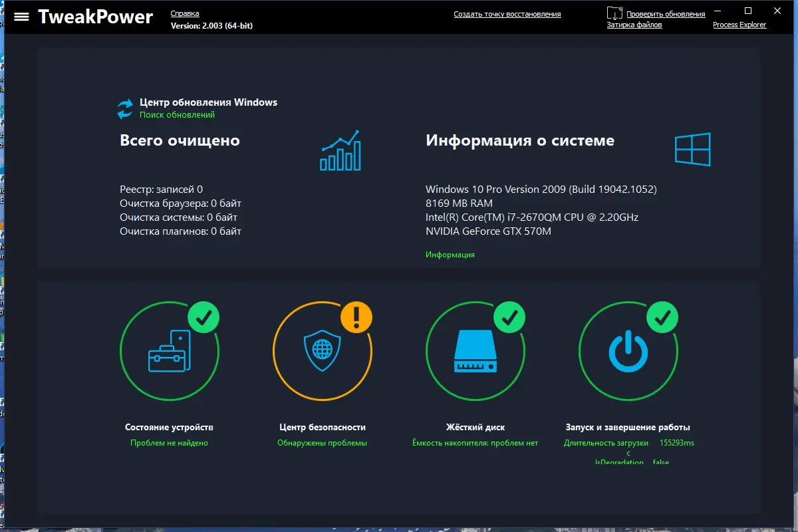Viewport: 798px width, 532px height.
Task: Click Обнаружены проблемы status link
Action: pyautogui.click(x=322, y=443)
